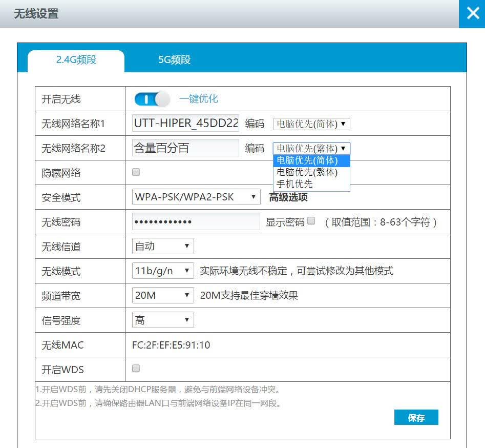Choose 电脑优先(繁体) from the dropdown list
The width and height of the screenshot is (485, 448).
pos(311,172)
